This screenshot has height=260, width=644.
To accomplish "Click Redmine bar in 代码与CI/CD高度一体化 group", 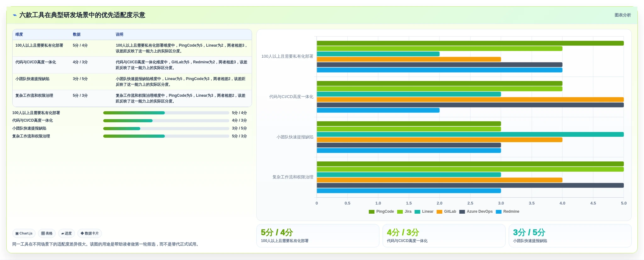I will pos(378,110).
